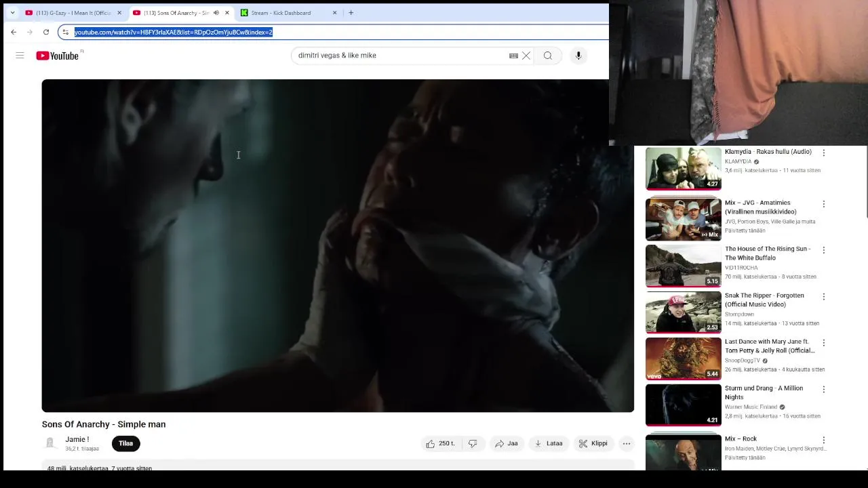Mute the tab via speaker icon
This screenshot has height=488, width=868.
click(x=216, y=13)
